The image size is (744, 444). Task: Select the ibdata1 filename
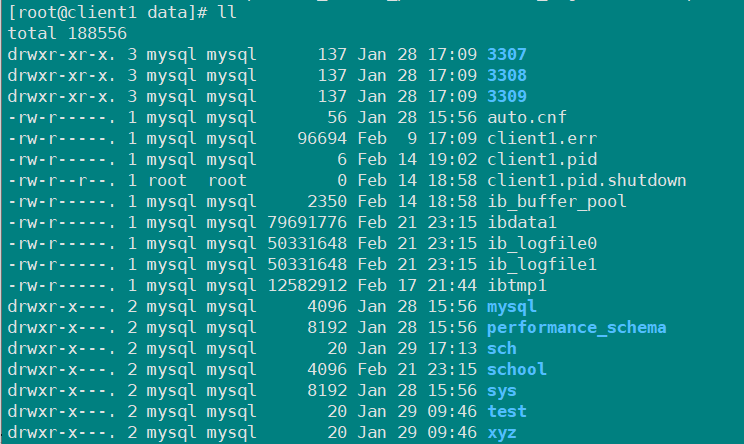click(522, 222)
